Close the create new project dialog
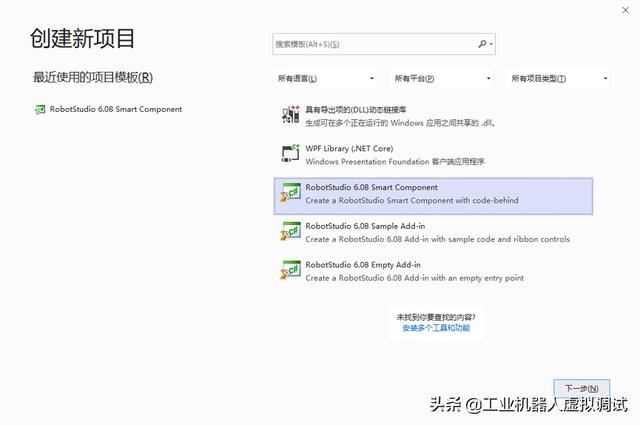Viewport: 640px width, 425px height. 625,10
